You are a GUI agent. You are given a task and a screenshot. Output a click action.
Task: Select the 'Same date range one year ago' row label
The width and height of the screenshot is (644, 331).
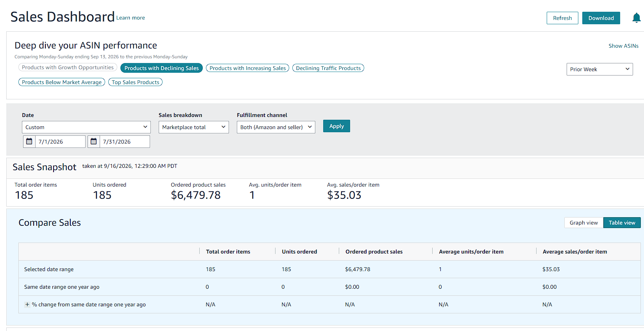(x=62, y=287)
